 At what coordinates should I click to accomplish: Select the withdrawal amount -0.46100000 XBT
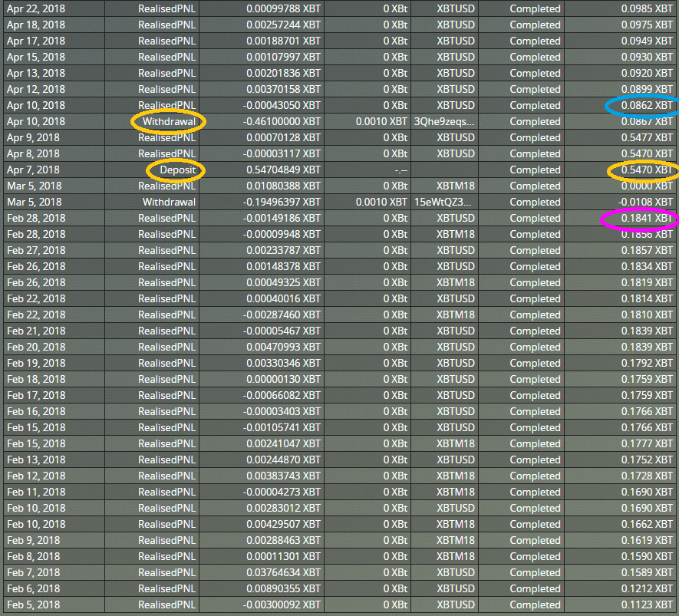(x=282, y=121)
